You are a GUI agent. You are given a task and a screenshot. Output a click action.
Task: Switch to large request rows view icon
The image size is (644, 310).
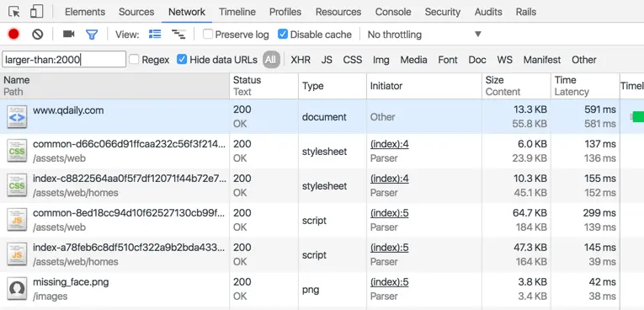tap(155, 35)
